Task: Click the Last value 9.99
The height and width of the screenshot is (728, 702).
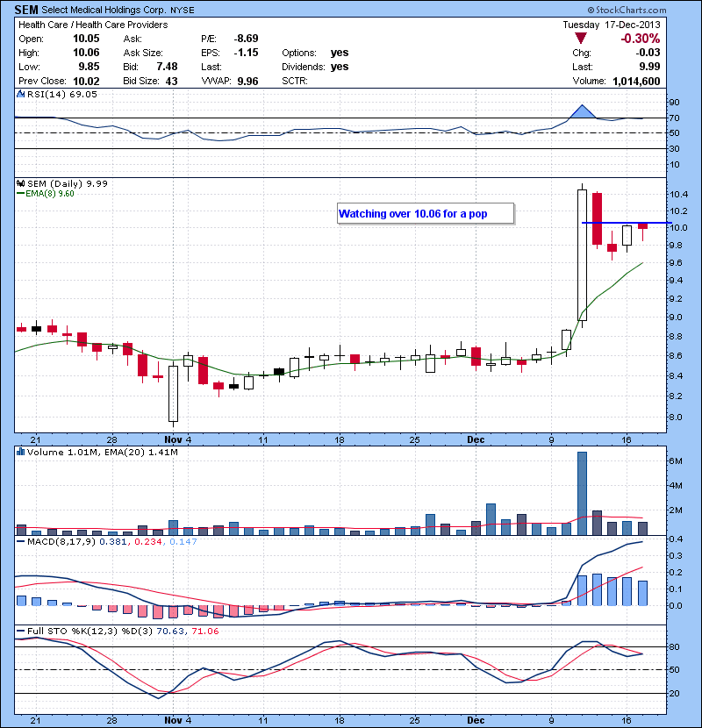Action: 650,67
